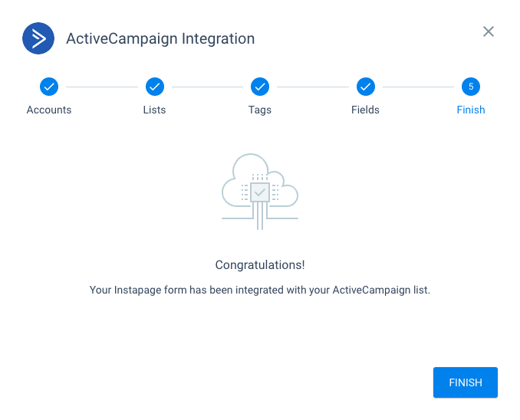Go back to the Accounts step label
The width and height of the screenshot is (520, 420).
pos(49,110)
